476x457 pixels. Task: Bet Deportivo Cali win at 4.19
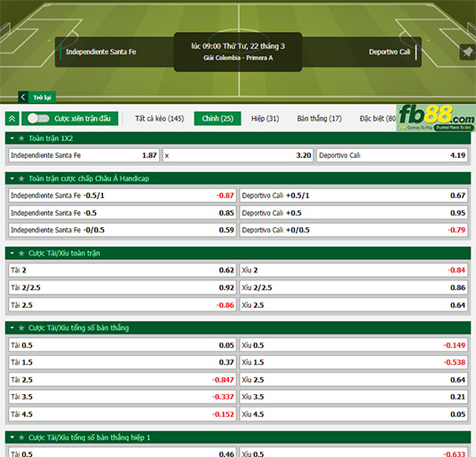pyautogui.click(x=392, y=155)
